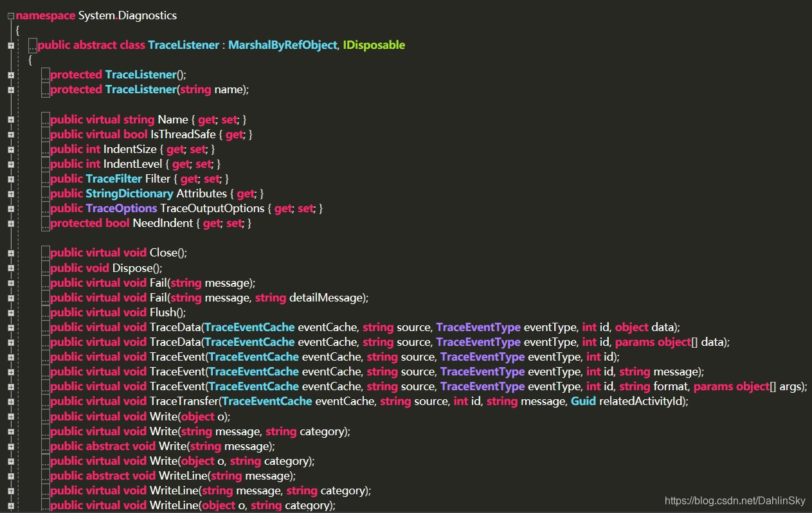Expand margin plus for single-parameter Fail(string message)

pos(11,283)
